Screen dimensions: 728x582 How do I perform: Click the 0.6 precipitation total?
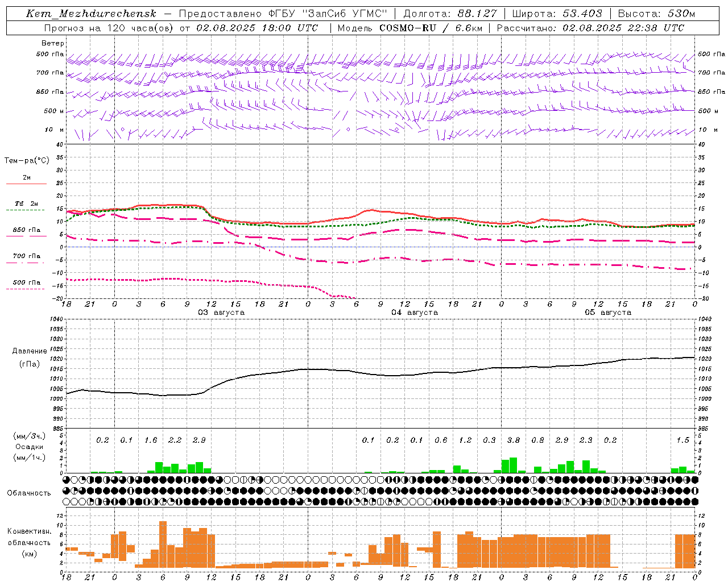[441, 440]
